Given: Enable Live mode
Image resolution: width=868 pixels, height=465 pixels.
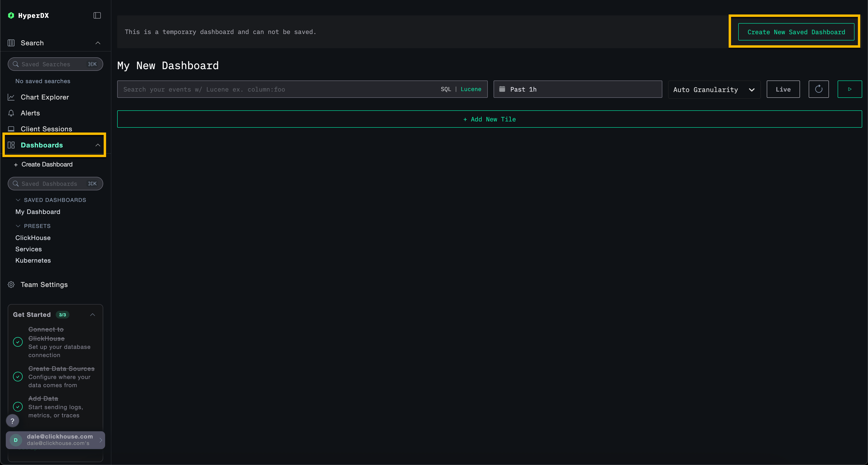Looking at the screenshot, I should pos(783,89).
